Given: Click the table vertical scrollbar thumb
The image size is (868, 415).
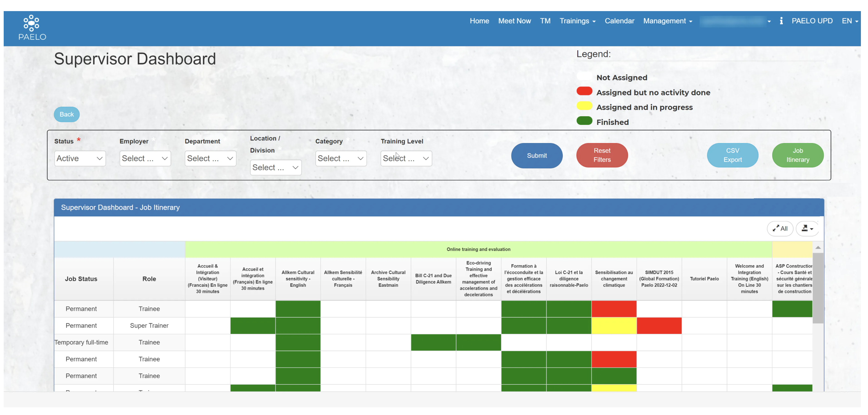Looking at the screenshot, I should [818, 288].
